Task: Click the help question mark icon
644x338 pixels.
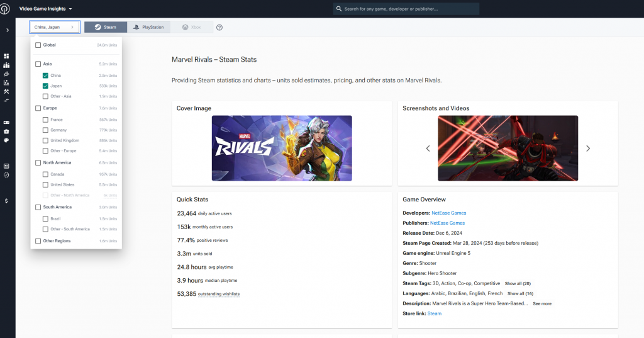Action: coord(219,28)
